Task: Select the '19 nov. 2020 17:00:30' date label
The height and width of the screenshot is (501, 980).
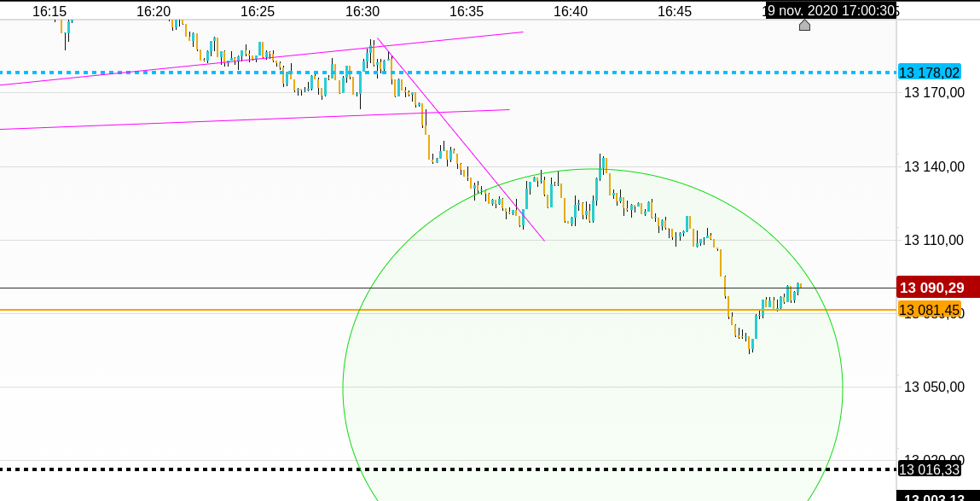Action: (832, 10)
